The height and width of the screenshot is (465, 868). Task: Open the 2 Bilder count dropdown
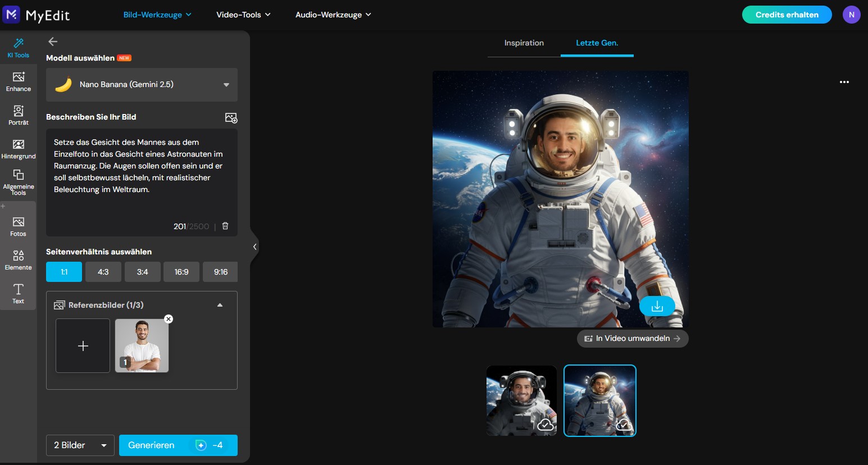80,445
